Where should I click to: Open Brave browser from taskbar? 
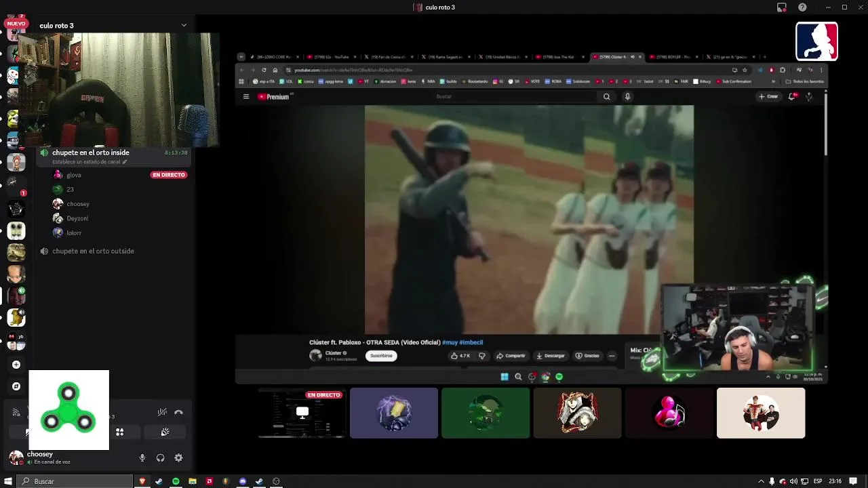(142, 481)
